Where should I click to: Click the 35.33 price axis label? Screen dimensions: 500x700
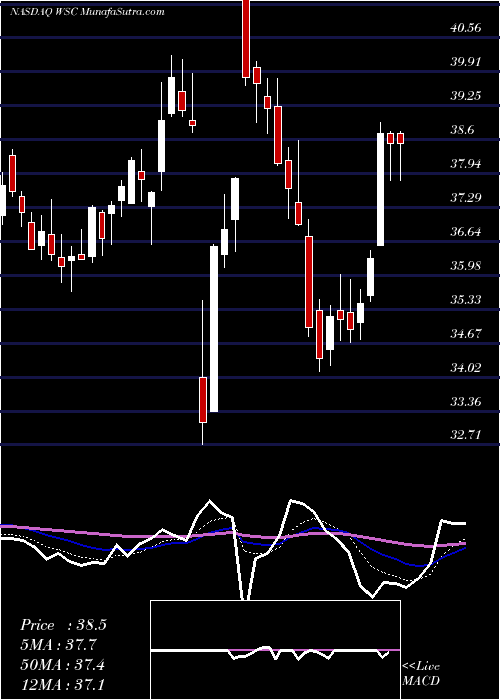465,299
